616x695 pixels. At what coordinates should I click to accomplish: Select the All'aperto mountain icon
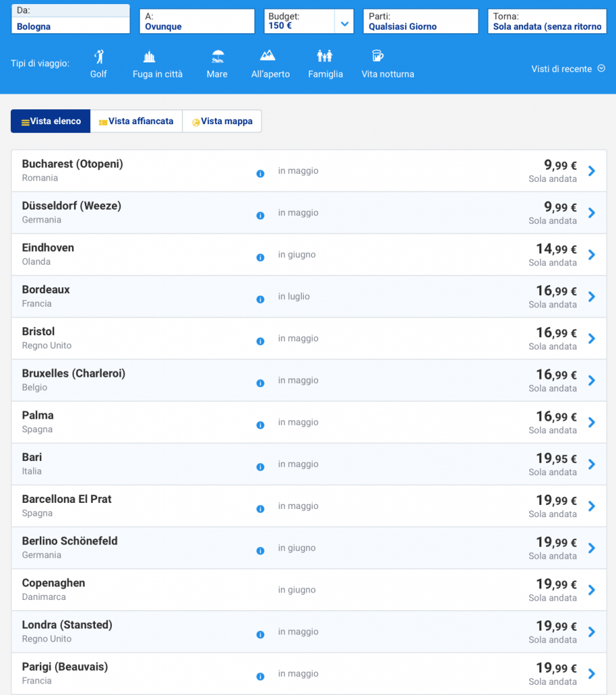coord(268,56)
